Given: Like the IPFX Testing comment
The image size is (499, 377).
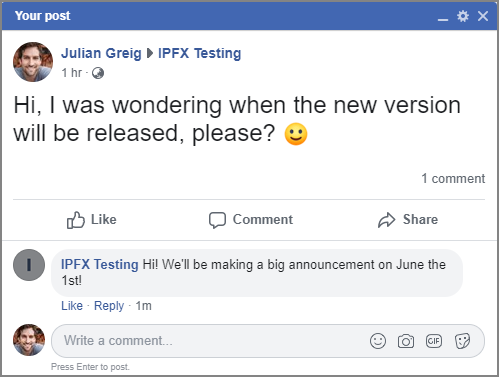Looking at the screenshot, I should click(x=72, y=306).
